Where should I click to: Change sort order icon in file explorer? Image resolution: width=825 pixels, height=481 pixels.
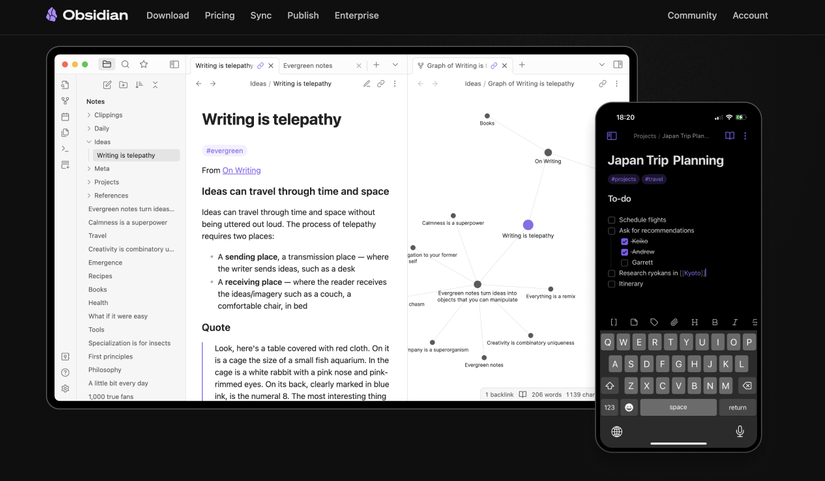pos(139,85)
